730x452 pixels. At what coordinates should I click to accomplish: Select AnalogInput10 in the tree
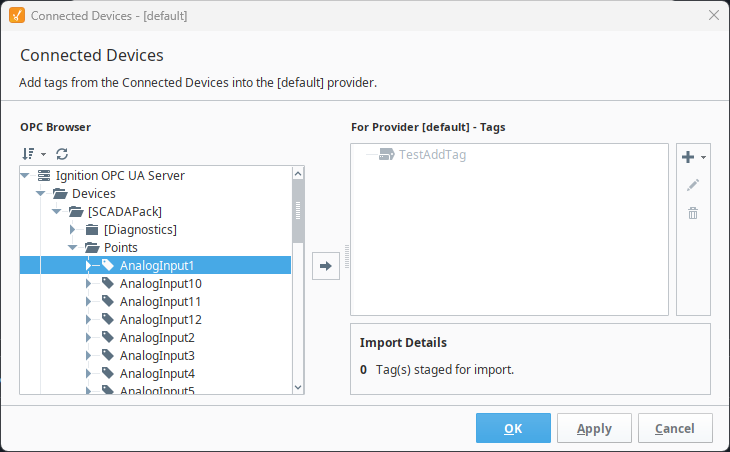tap(161, 283)
